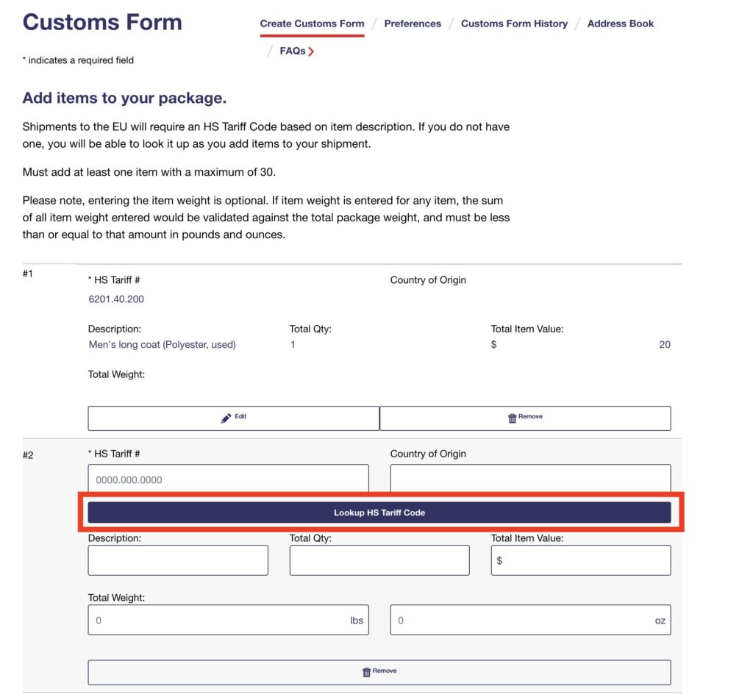Click the pencil icon to edit item #1
This screenshot has height=700, width=753.
tap(226, 418)
